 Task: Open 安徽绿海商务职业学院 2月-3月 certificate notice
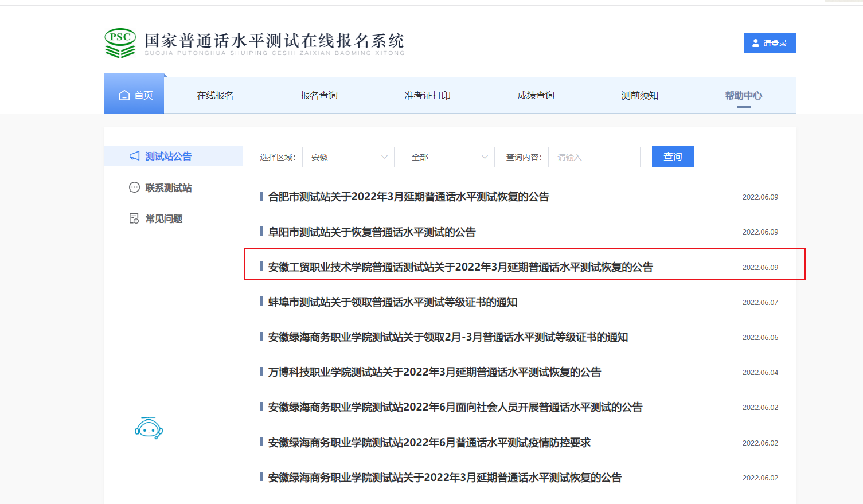tap(448, 337)
